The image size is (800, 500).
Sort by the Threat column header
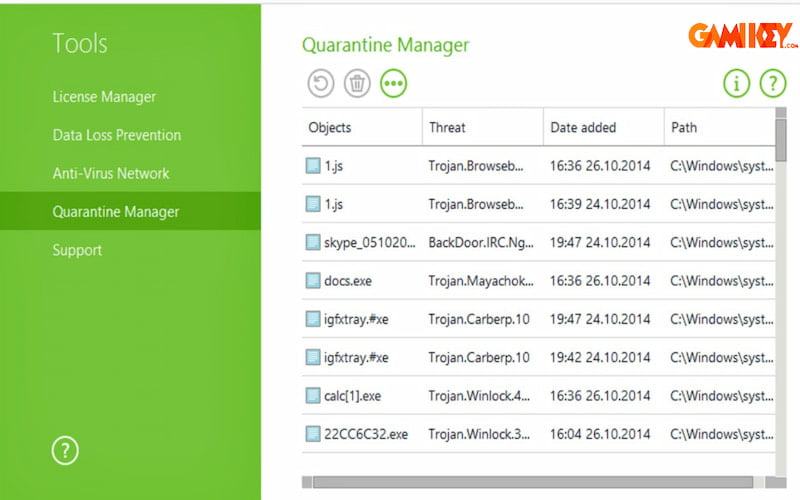tap(447, 128)
